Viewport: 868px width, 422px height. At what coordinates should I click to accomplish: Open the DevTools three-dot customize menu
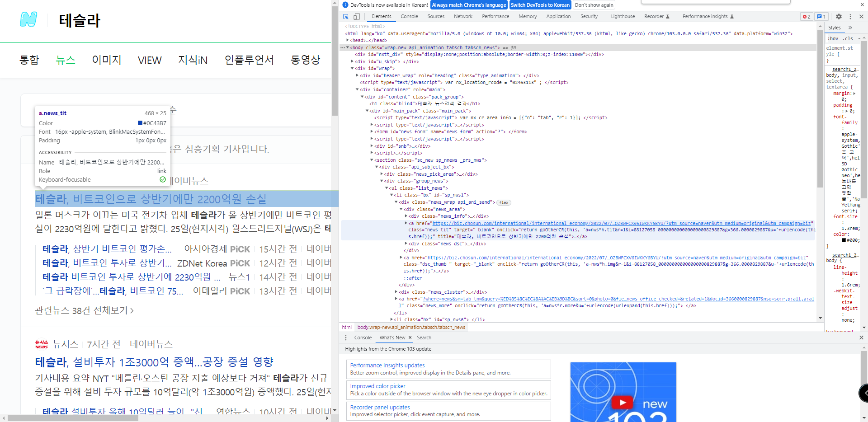[850, 16]
